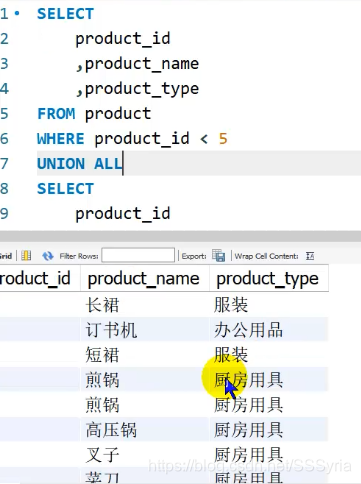
Task: Click ,product_name on line 3
Action: [x=137, y=64]
